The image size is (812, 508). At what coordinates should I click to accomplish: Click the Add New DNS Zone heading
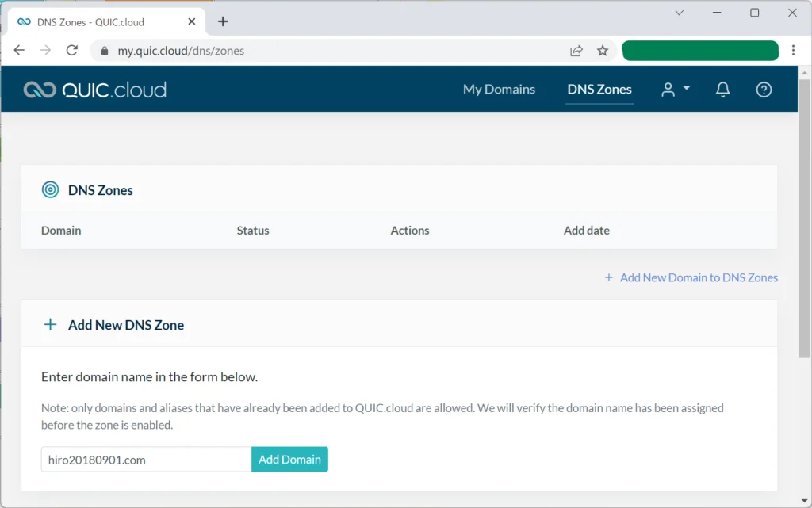click(126, 325)
